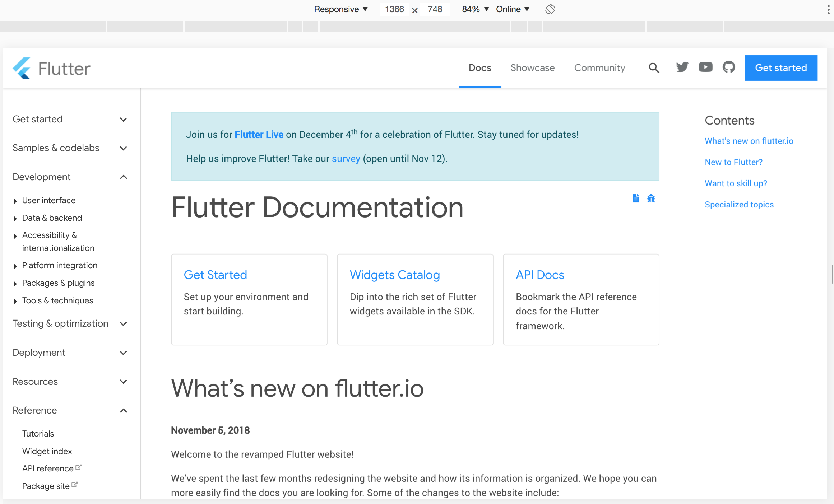Swap device width and height dimensions

415,10
